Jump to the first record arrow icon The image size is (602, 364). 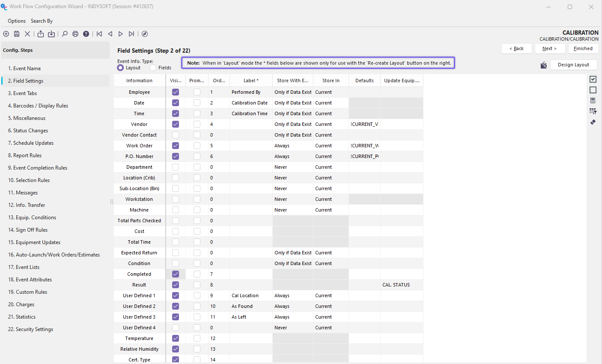pos(99,34)
